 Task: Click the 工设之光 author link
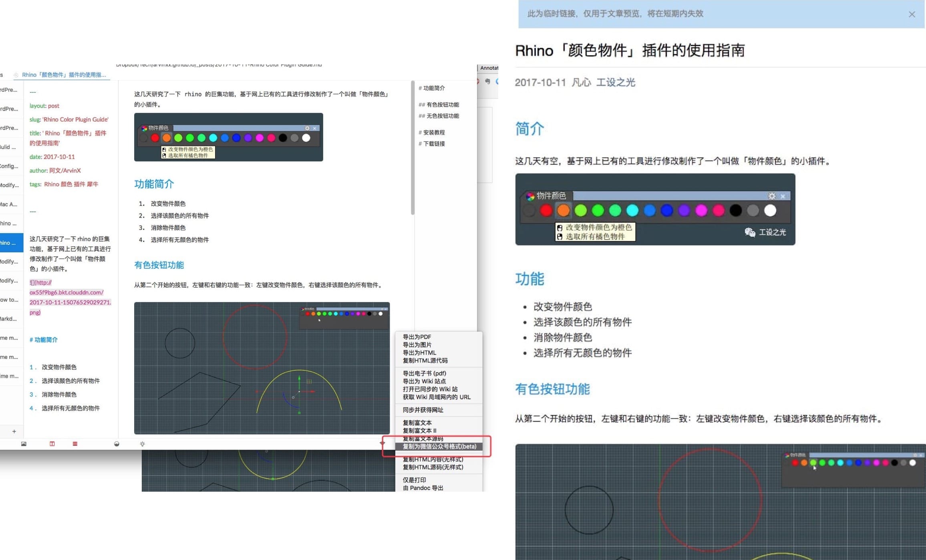615,83
